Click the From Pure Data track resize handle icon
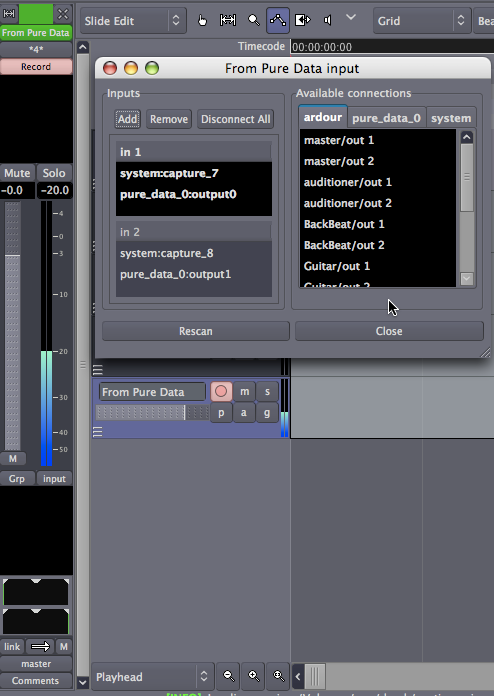This screenshot has height=696, width=494. click(98, 431)
